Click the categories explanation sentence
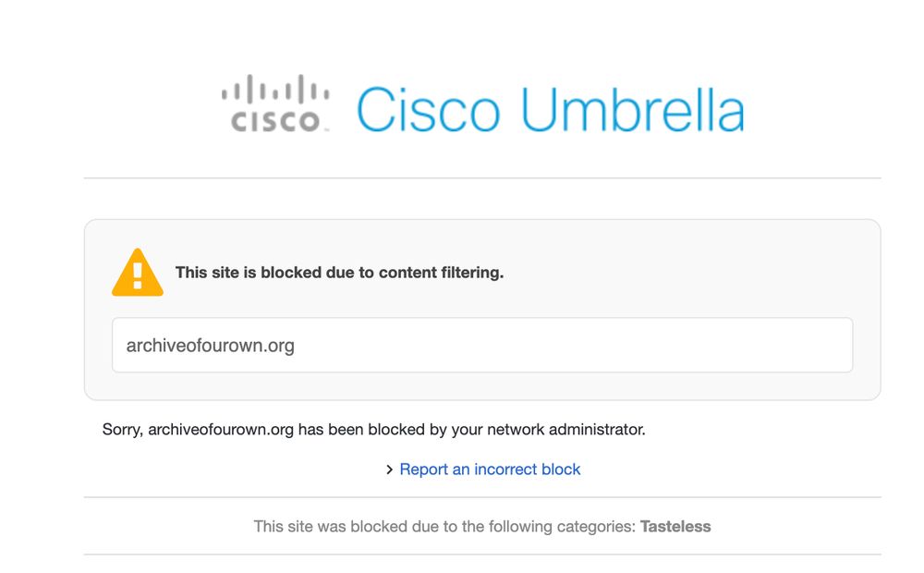This screenshot has height=573, width=924. point(482,526)
